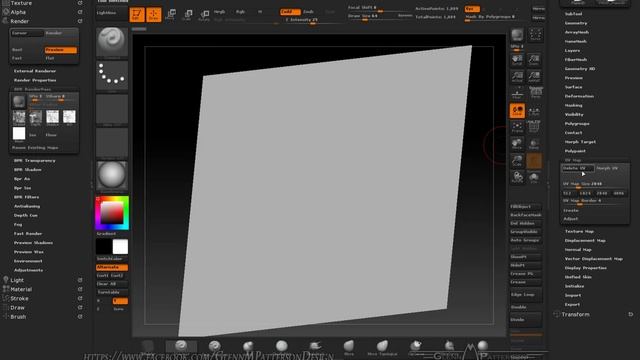This screenshot has width=640, height=360.
Task: Click the Actual size icon
Action: [517, 76]
